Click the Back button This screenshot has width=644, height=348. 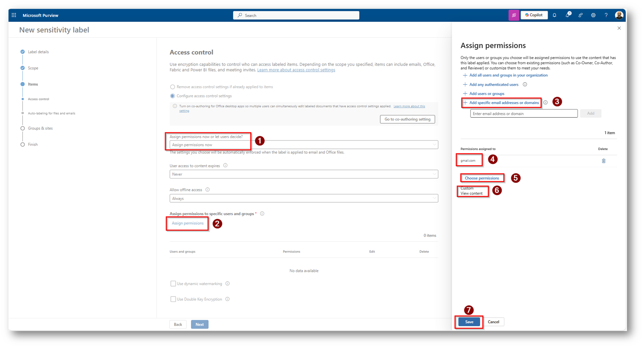pos(178,325)
